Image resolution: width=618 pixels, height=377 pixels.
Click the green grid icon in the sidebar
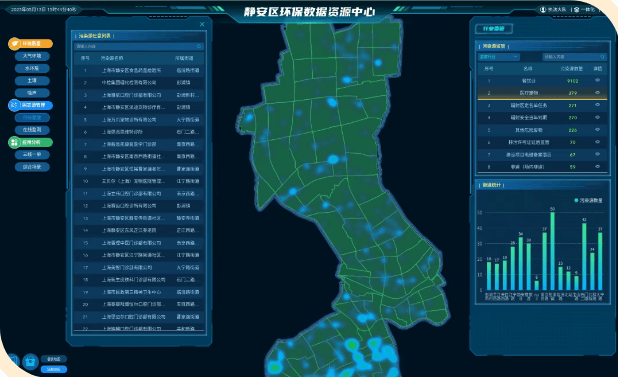point(14,142)
